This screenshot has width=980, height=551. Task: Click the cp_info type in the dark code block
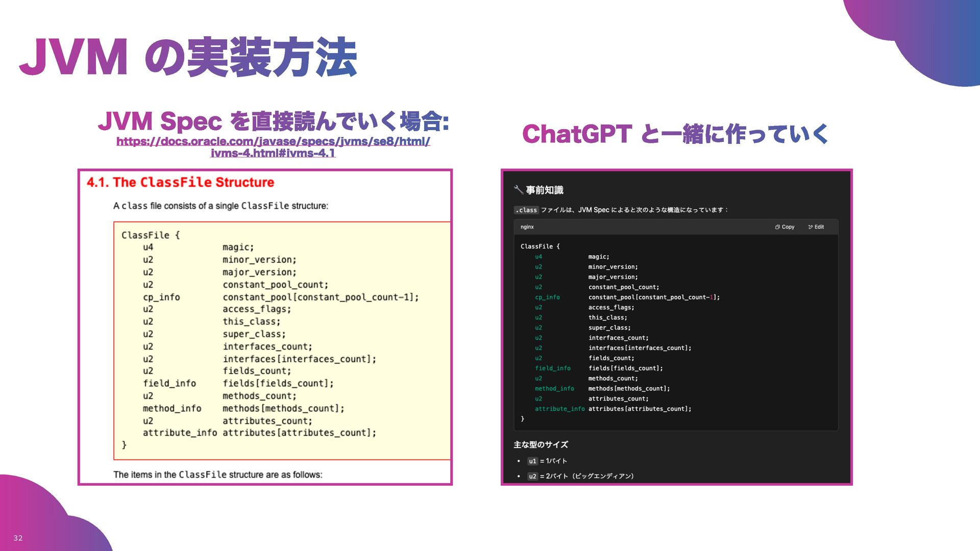(547, 297)
